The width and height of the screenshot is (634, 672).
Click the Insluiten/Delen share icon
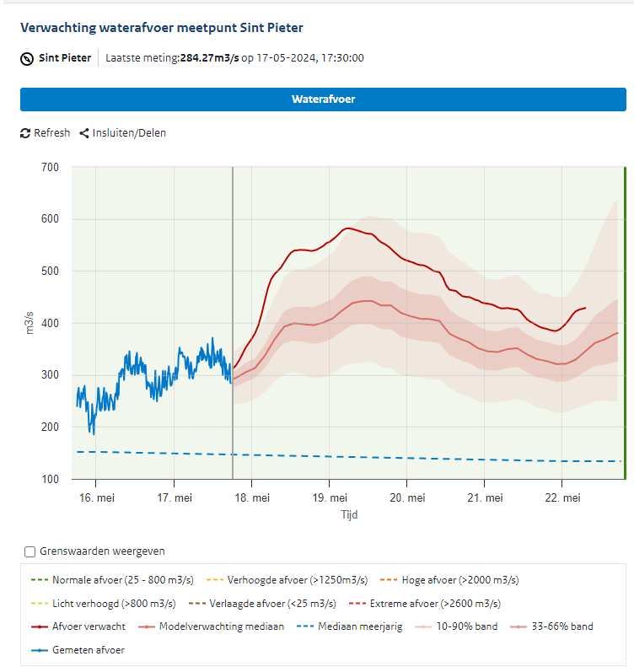pos(84,134)
